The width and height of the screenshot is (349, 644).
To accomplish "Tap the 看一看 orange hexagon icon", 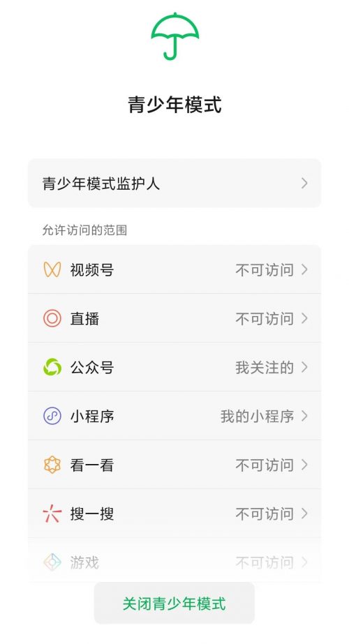I will (x=52, y=465).
